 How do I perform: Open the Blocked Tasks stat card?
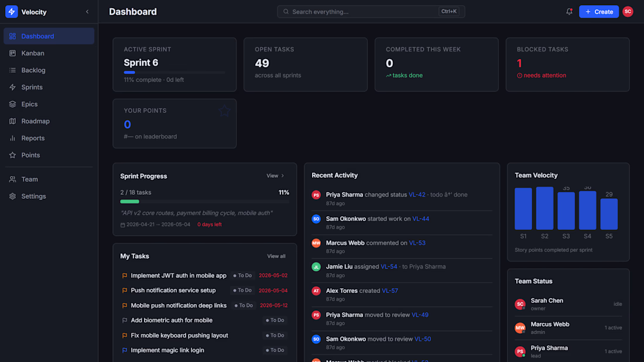pos(568,64)
